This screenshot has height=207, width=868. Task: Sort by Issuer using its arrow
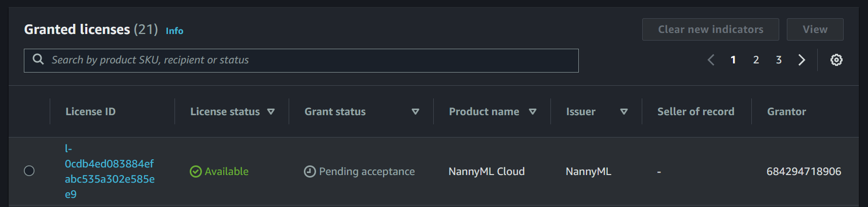(624, 112)
